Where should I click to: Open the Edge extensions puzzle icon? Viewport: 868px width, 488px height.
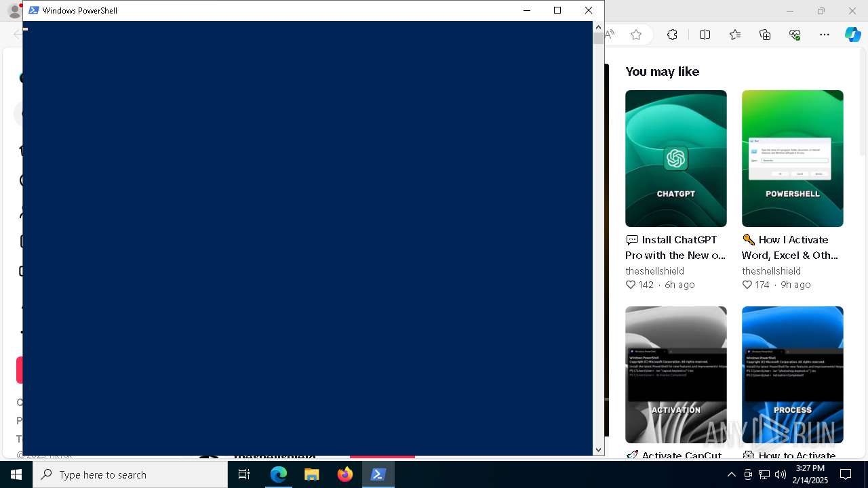[672, 35]
